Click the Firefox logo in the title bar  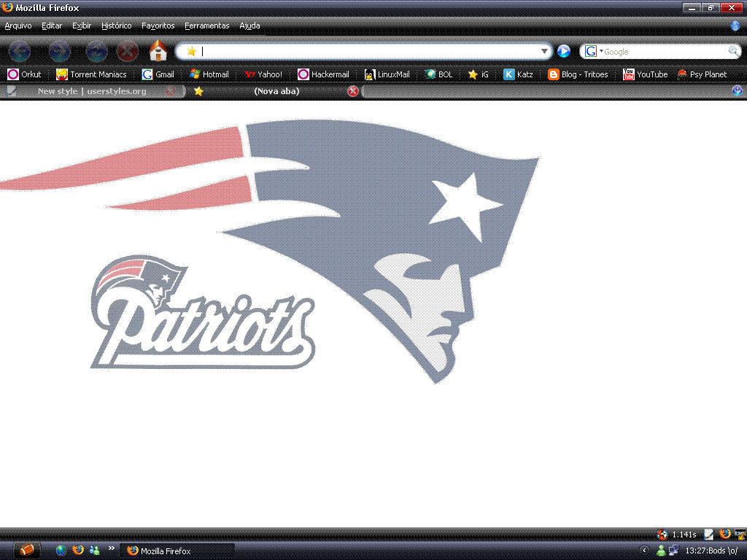point(7,7)
